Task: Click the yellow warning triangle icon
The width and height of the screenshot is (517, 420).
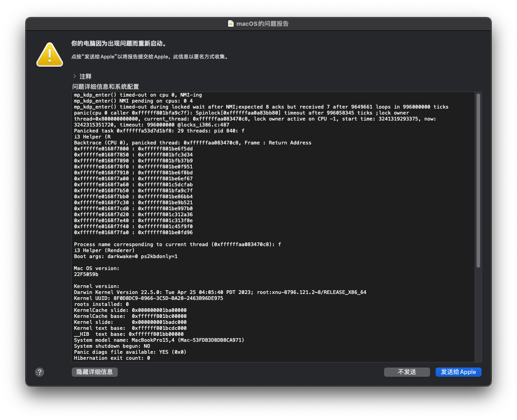Action: (49, 54)
